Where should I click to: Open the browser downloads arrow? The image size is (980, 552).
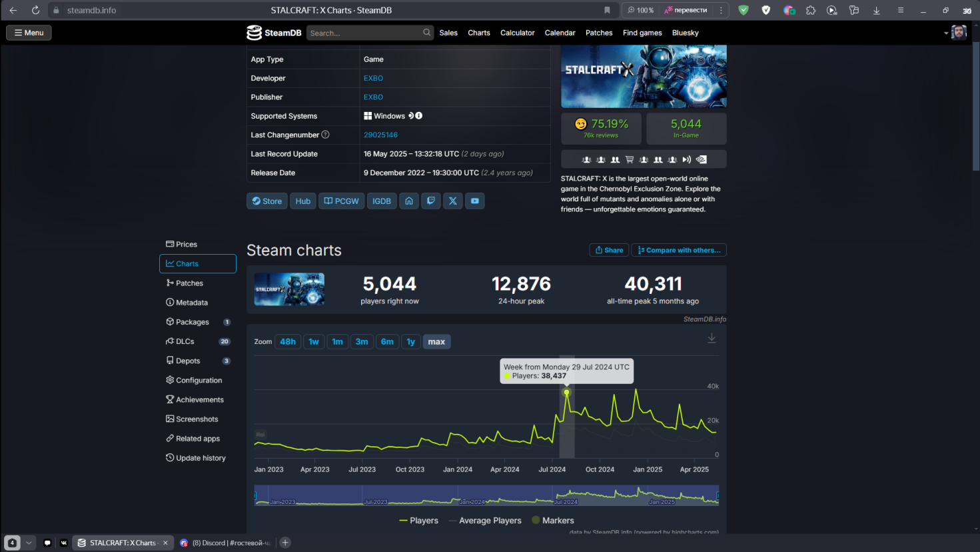point(877,10)
